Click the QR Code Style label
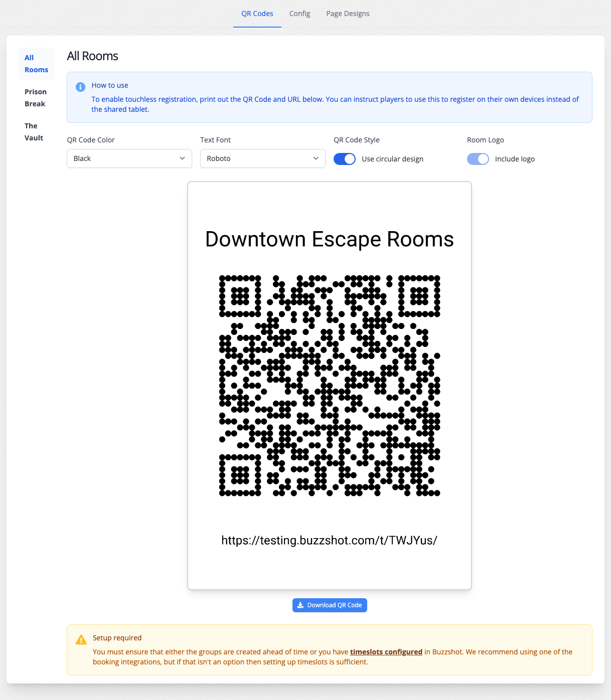 point(357,140)
